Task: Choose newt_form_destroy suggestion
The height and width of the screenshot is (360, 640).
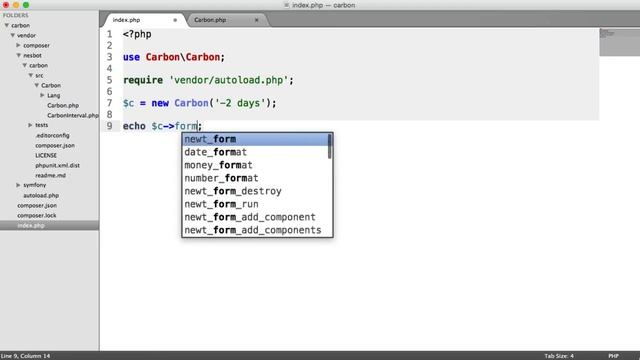Action: (x=257, y=191)
